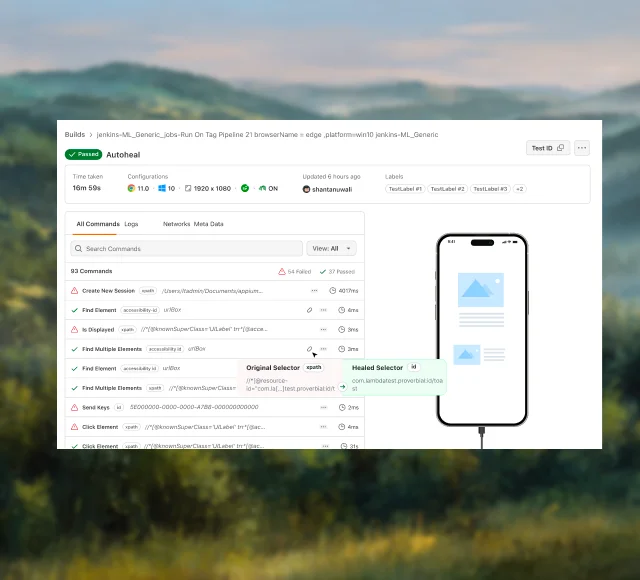Image resolution: width=640 pixels, height=580 pixels.
Task: Click the xpath tag next to Original Selector
Action: [x=313, y=367]
